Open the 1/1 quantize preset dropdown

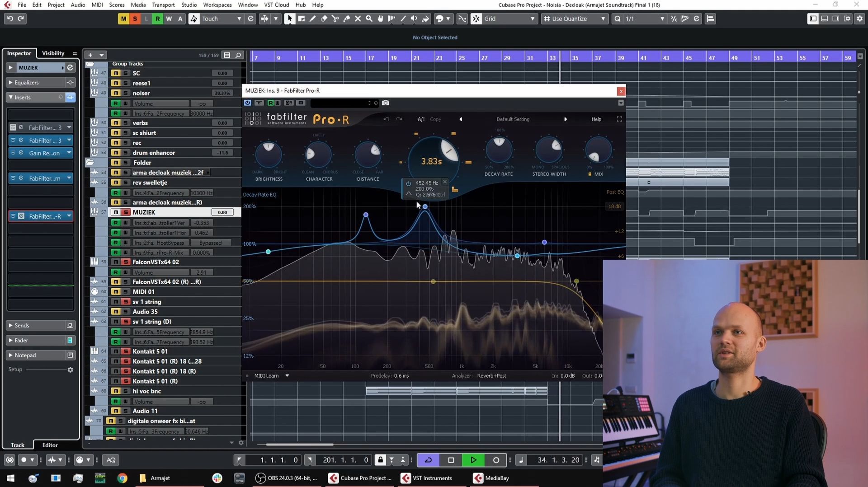[645, 19]
